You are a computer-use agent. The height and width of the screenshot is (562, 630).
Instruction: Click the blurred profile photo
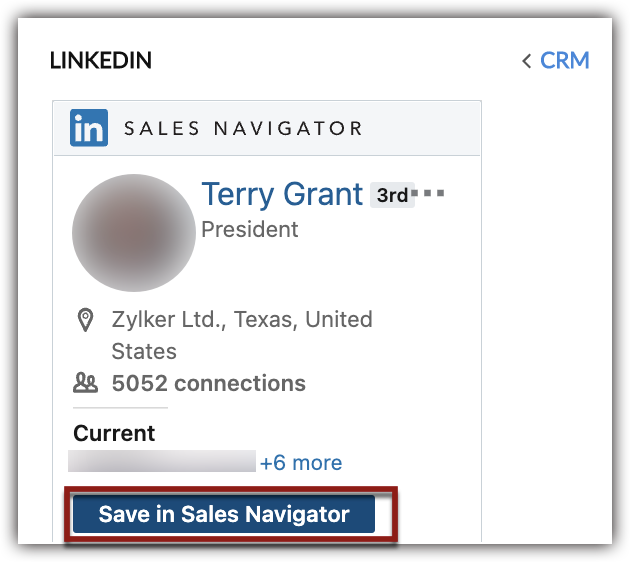pos(134,232)
